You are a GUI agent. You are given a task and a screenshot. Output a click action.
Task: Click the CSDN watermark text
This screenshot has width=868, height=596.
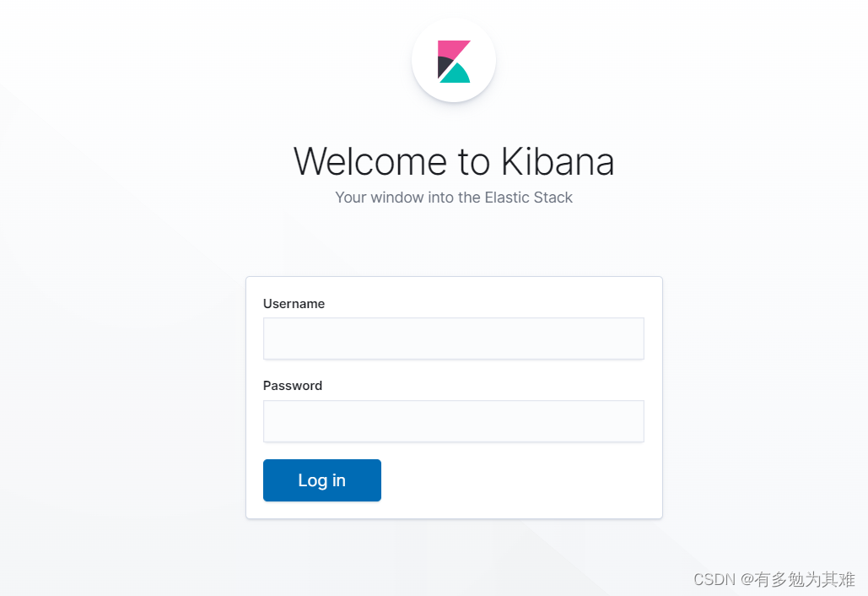(714, 579)
